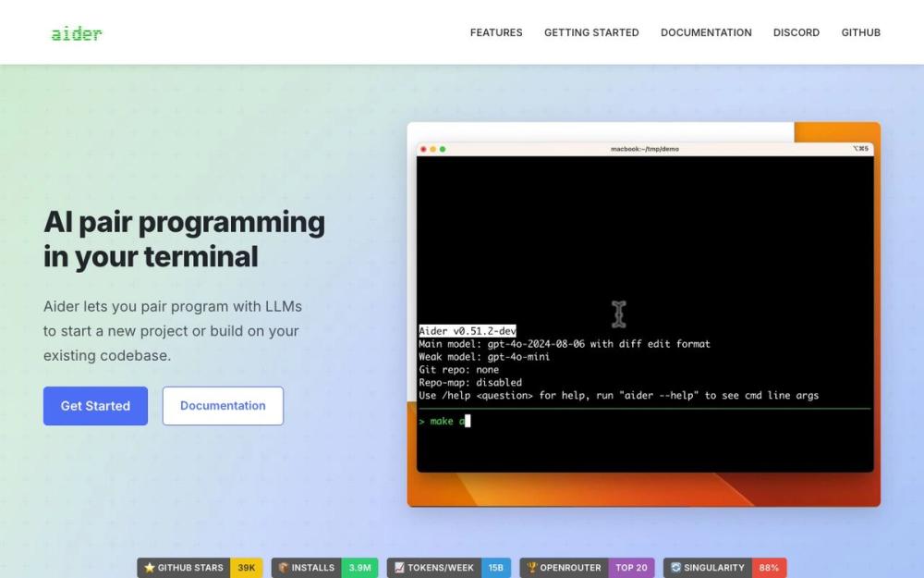Screen dimensions: 924x578
Task: Open the Tokens/Week 15B badge
Action: pyautogui.click(x=448, y=568)
